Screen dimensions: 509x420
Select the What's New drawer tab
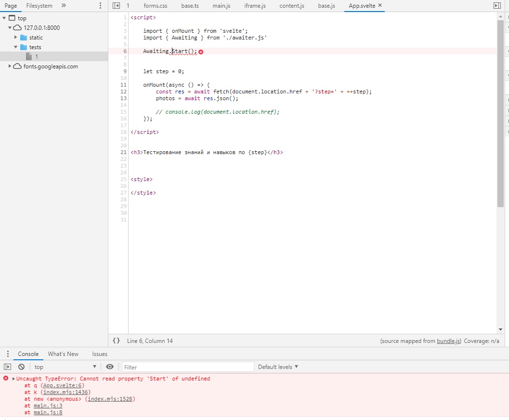[x=63, y=354]
